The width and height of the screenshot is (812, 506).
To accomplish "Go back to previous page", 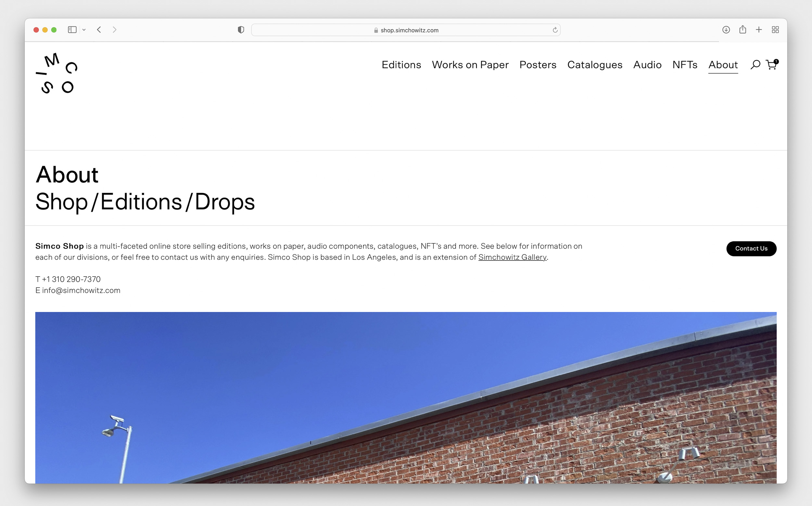I will [x=99, y=30].
